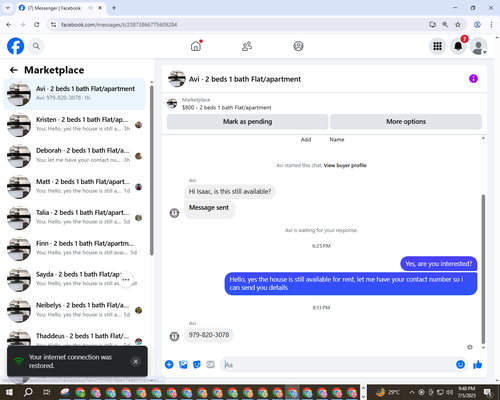Viewport: 500px width, 400px height.
Task: Open the Facebook search magnifier
Action: 36,46
